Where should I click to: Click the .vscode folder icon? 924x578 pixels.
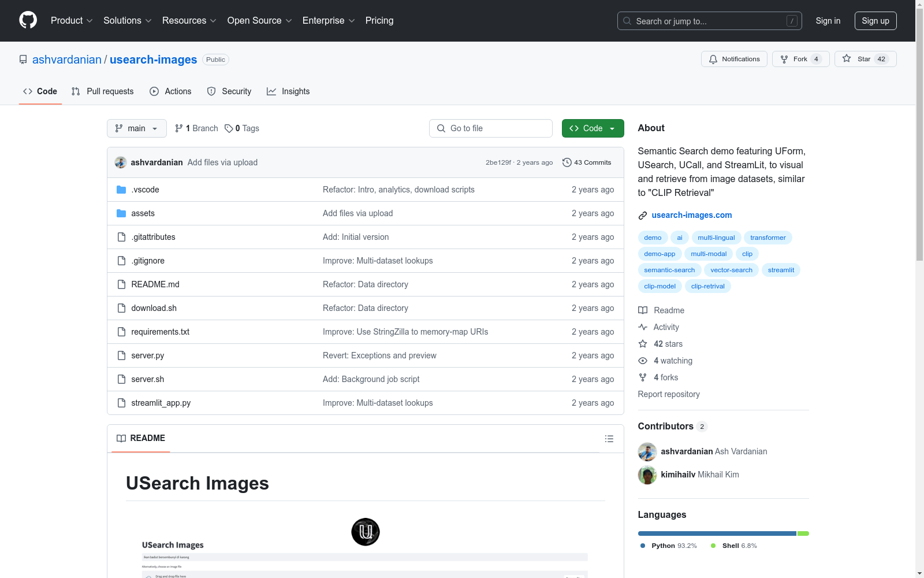pos(121,190)
